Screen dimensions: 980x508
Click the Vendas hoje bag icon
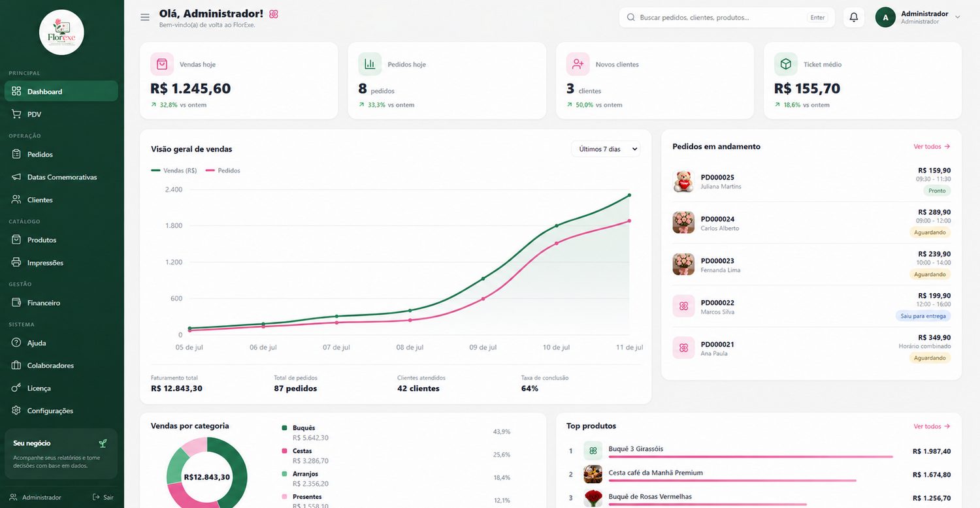(162, 64)
